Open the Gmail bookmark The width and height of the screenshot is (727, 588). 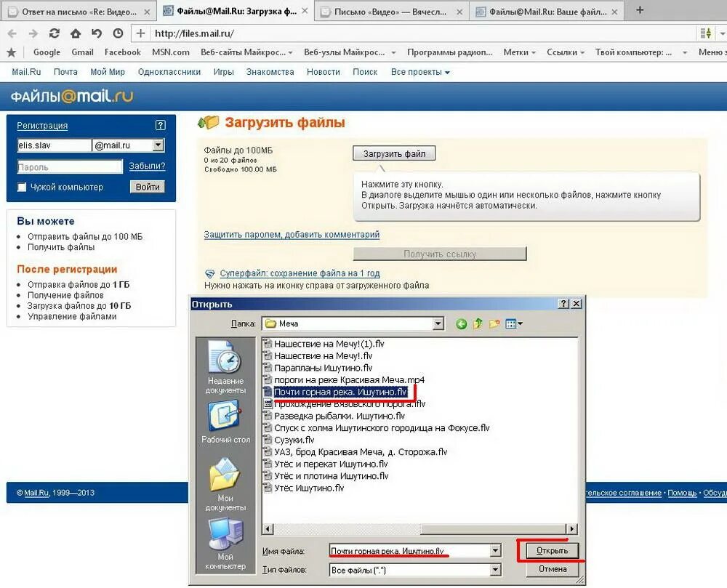coord(83,52)
